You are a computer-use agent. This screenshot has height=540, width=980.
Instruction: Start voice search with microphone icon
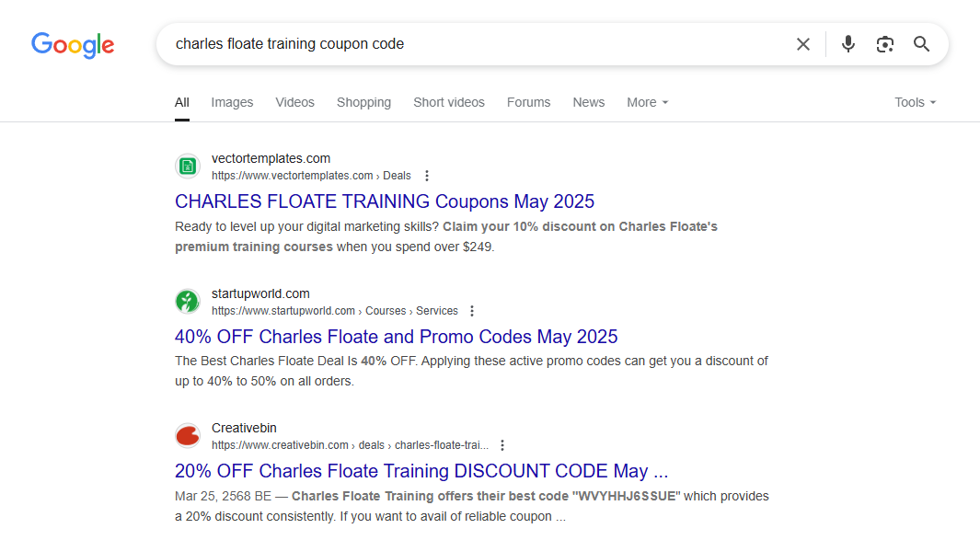[848, 44]
